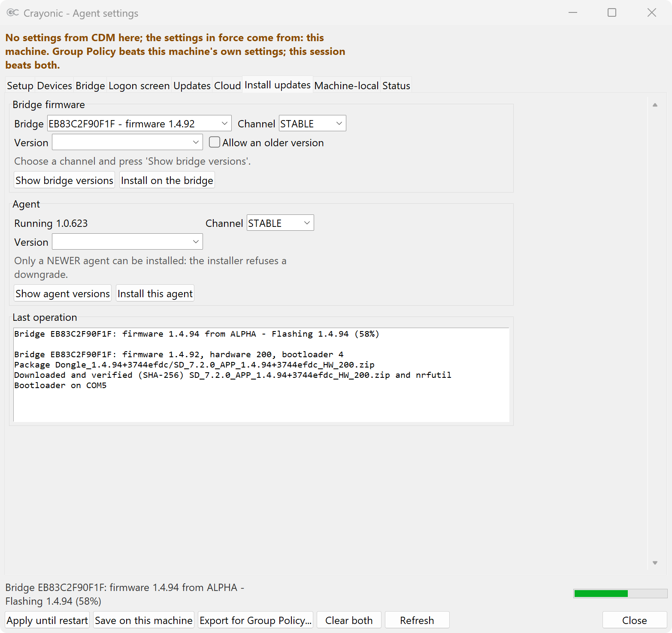Open the Bridge device dropdown

coord(139,124)
